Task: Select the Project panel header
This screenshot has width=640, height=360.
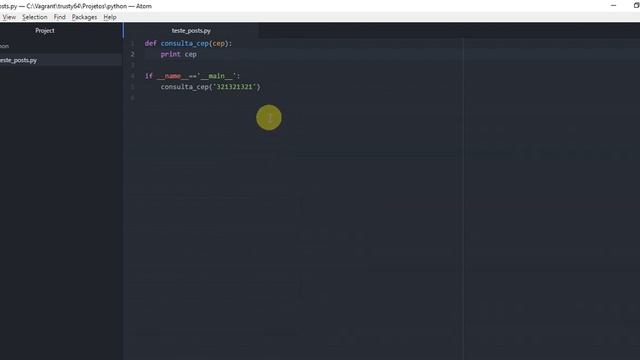Action: click(x=44, y=31)
